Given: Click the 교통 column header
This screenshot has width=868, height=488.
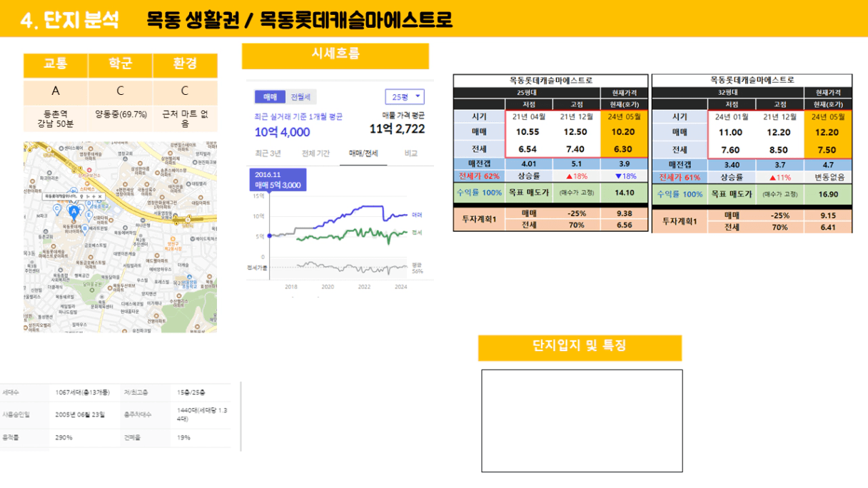Looking at the screenshot, I should coord(56,65).
